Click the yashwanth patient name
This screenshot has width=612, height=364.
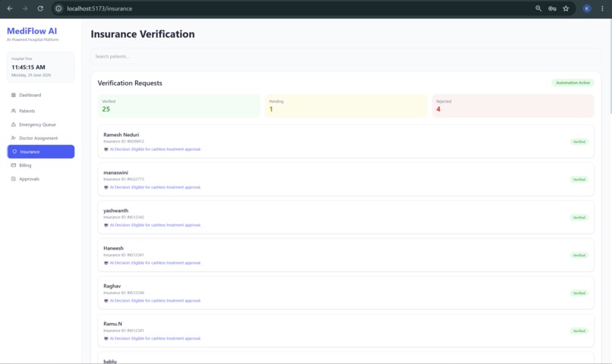[115, 211]
